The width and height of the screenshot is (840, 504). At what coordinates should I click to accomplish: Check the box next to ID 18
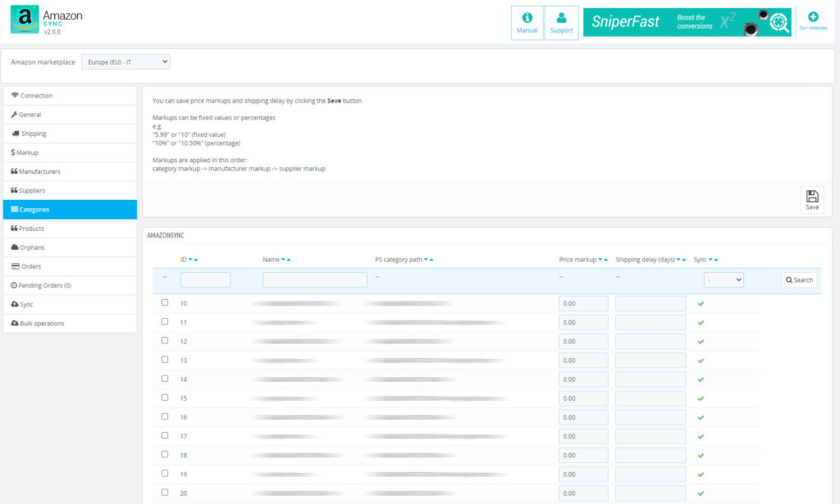click(x=165, y=454)
